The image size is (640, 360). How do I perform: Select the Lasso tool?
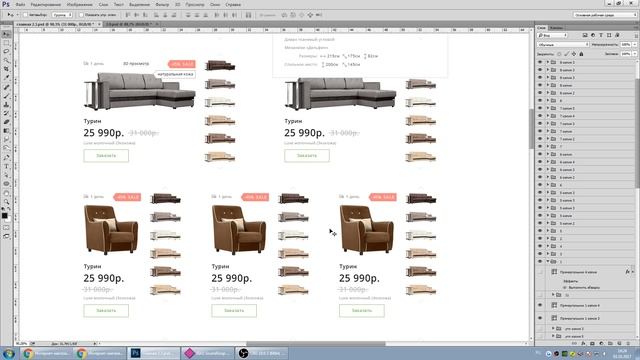(6, 51)
